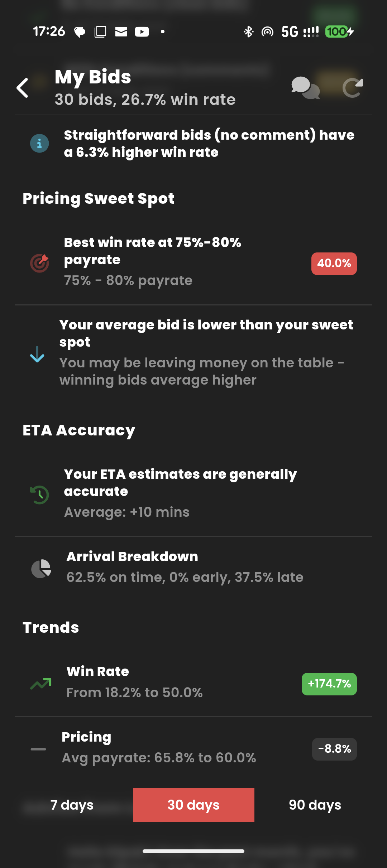Tap the My Bids title
387x868 pixels.
coord(93,77)
